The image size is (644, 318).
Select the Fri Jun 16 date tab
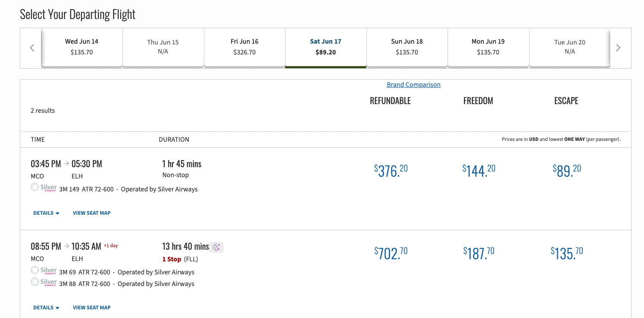point(244,47)
